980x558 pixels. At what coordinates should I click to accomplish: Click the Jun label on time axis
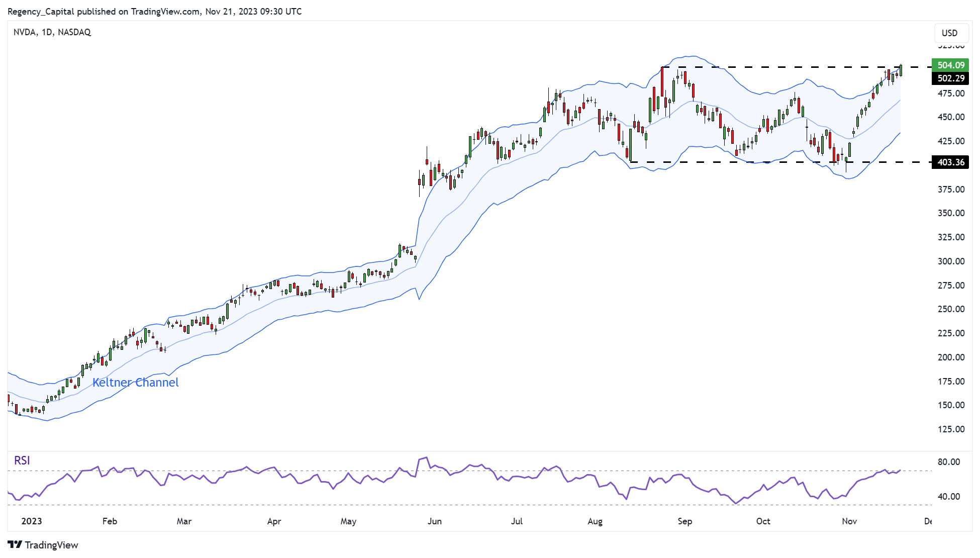(x=434, y=521)
